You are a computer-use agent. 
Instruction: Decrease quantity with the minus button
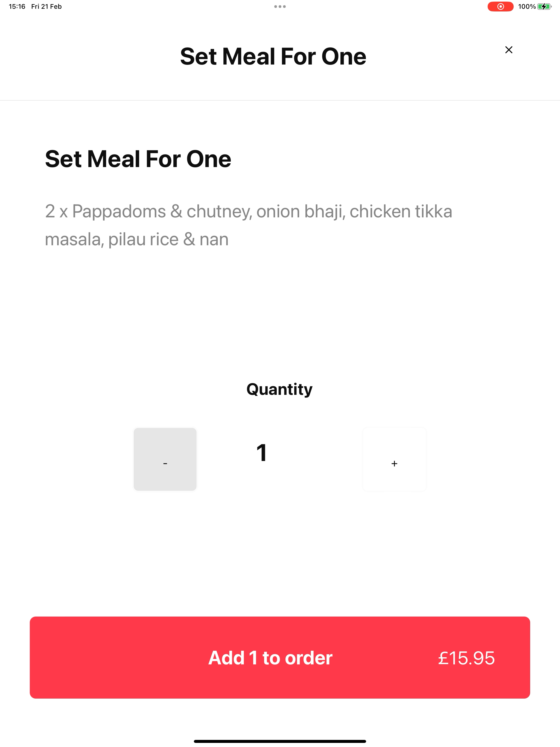pyautogui.click(x=165, y=459)
